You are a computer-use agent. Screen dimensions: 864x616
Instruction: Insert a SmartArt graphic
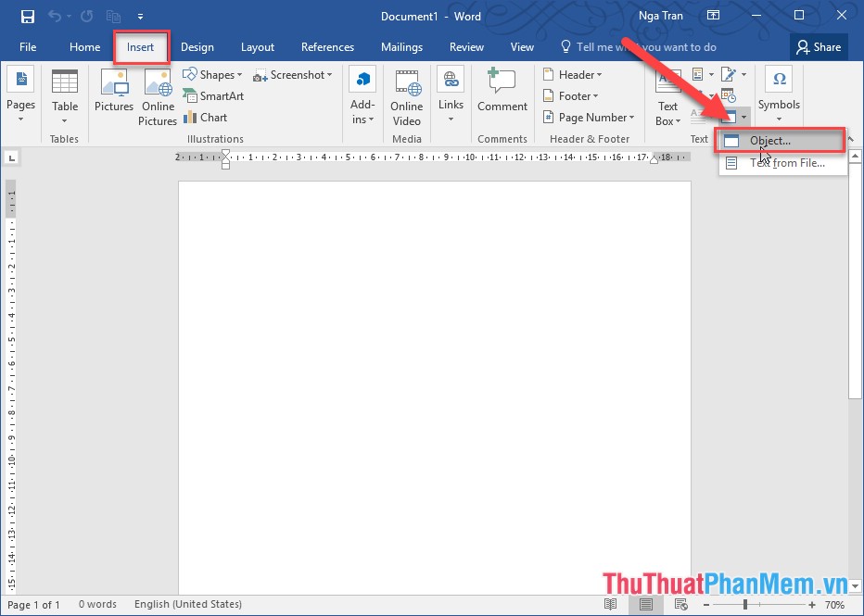point(213,95)
